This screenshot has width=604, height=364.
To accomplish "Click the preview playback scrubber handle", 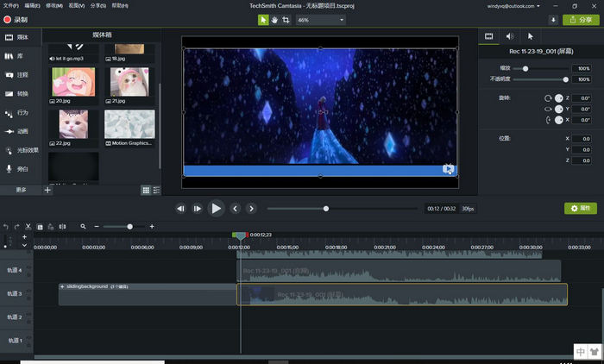I will 326,209.
